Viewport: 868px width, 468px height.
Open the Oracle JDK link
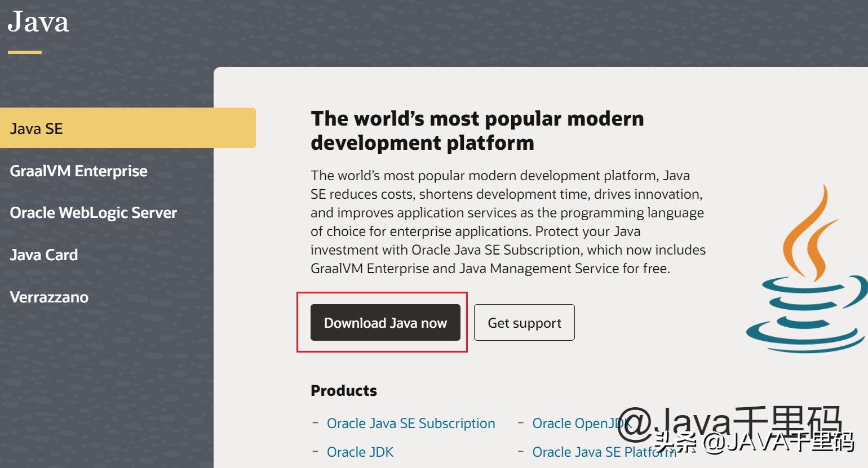pyautogui.click(x=360, y=452)
